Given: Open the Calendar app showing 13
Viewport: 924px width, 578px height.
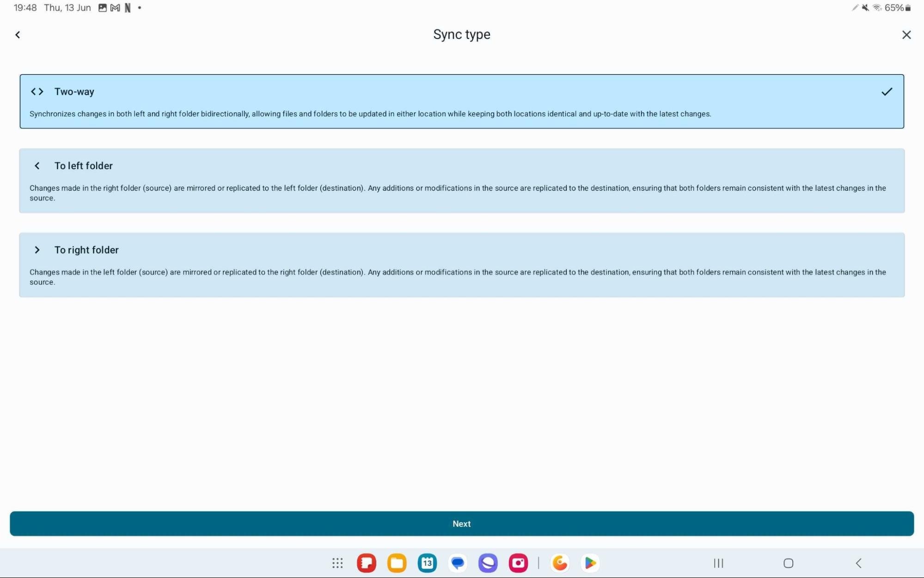Looking at the screenshot, I should coord(427,563).
